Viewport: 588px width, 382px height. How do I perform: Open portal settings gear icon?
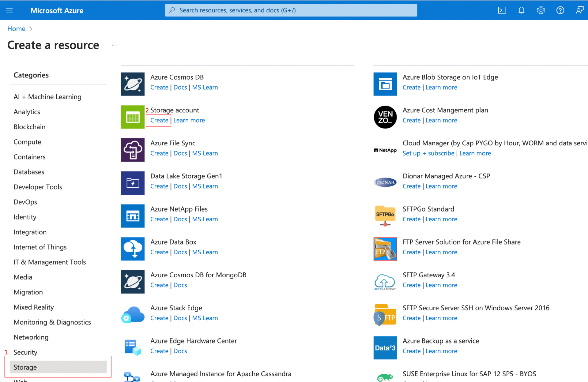pos(541,10)
